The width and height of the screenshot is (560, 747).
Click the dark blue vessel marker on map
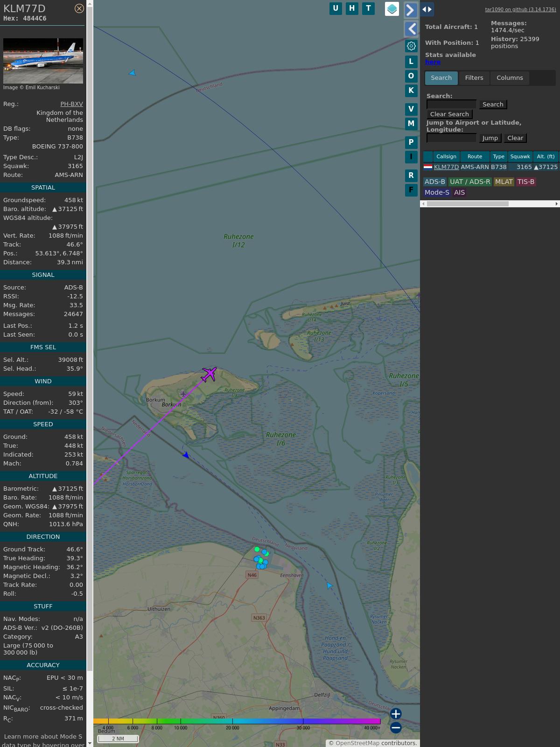(x=186, y=455)
